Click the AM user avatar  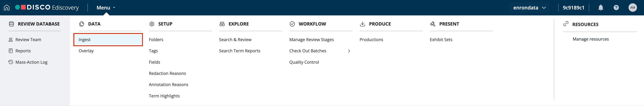632,8
